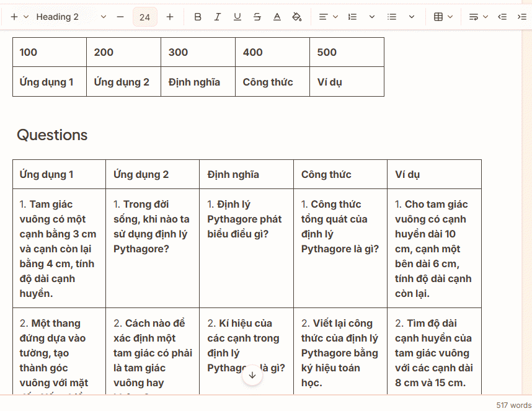Apply strikethrough to selected text
This screenshot has width=532, height=411.
[257, 17]
